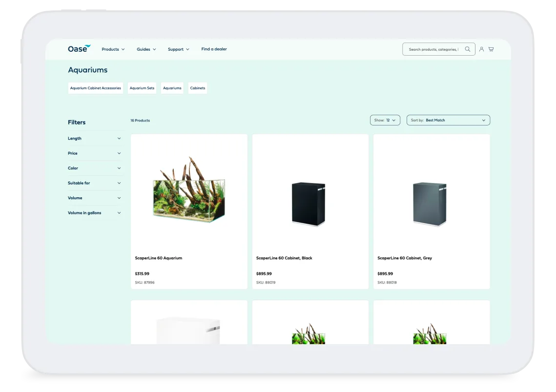Click the Oase logo
The height and width of the screenshot is (392, 556).
coord(79,49)
